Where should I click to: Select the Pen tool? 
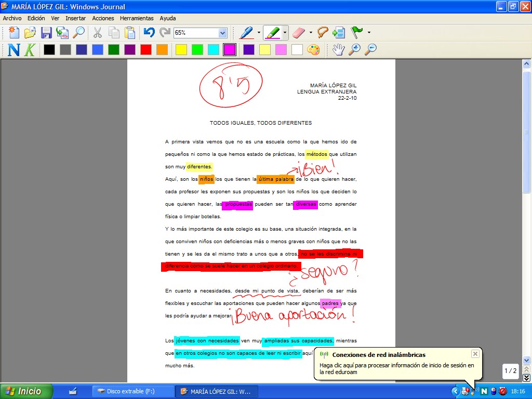[247, 33]
